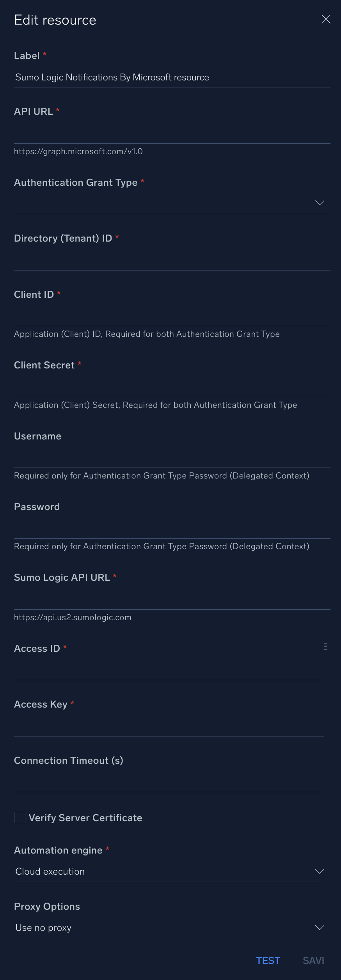
Task: Click the TEST button
Action: coord(268,960)
